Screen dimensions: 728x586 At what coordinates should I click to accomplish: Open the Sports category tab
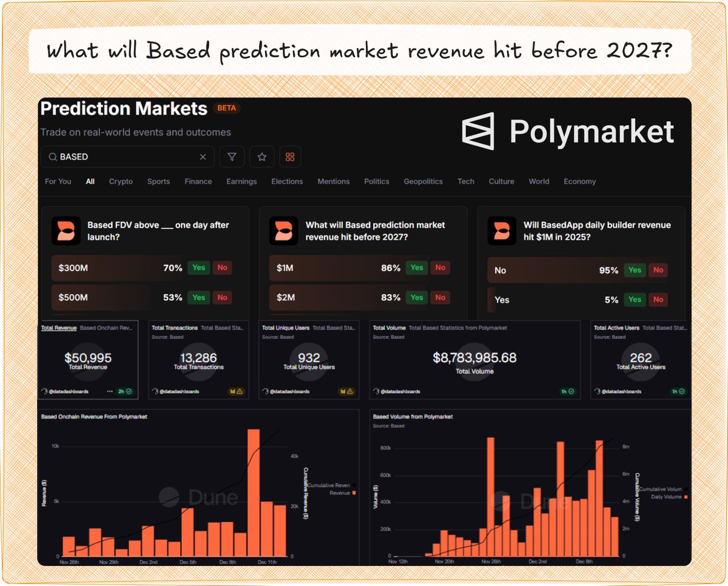(x=158, y=181)
